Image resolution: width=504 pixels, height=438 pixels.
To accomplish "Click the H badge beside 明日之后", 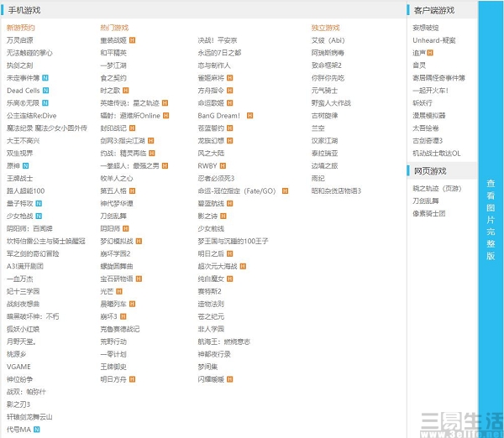I will [230, 253].
